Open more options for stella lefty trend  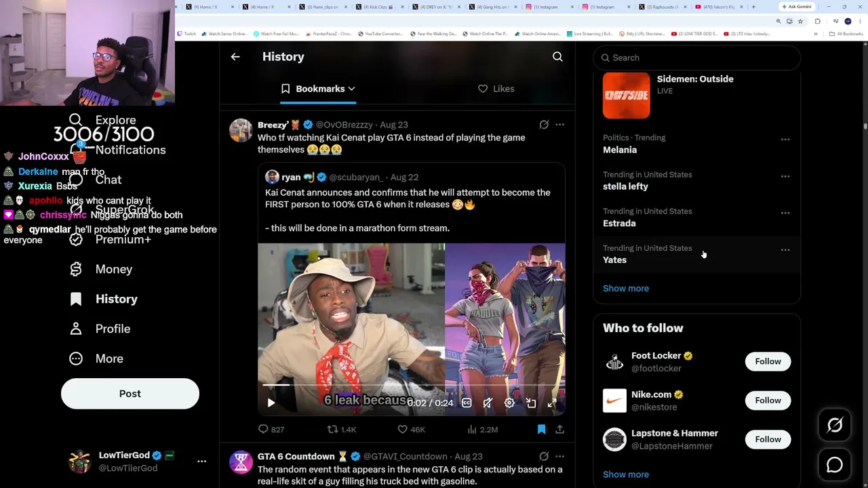785,176
